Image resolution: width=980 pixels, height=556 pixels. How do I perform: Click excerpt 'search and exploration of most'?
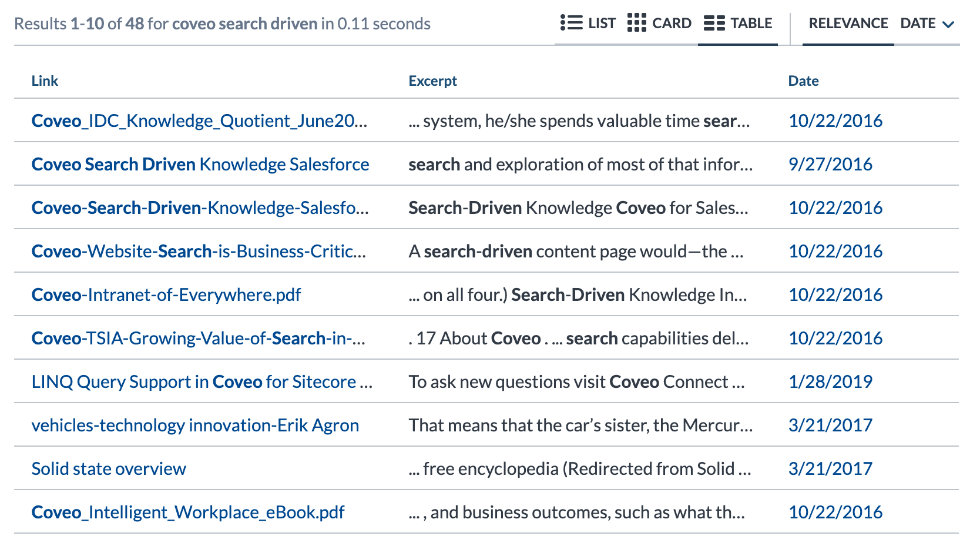coord(580,164)
